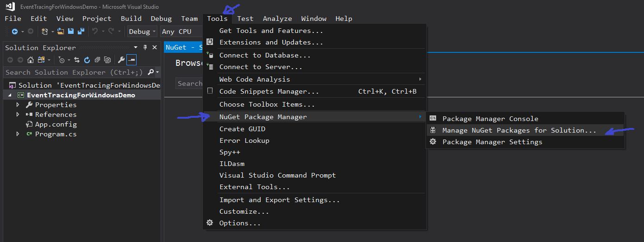Click the Search Solution Explorer input field
644x242 pixels.
pyautogui.click(x=75, y=72)
